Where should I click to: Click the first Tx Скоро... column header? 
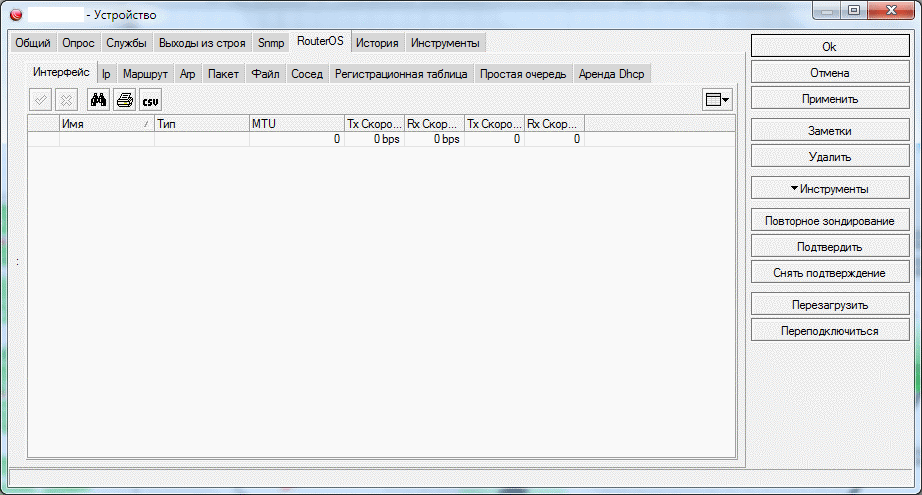click(375, 123)
